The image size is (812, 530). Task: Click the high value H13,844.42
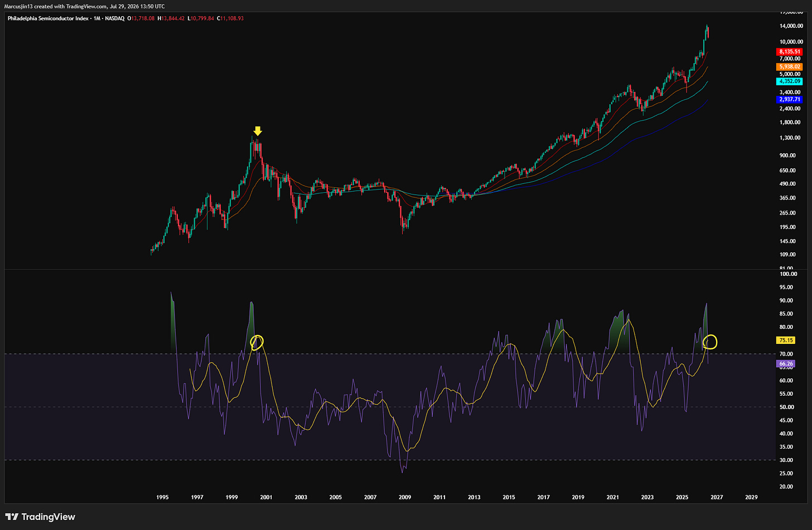click(172, 18)
